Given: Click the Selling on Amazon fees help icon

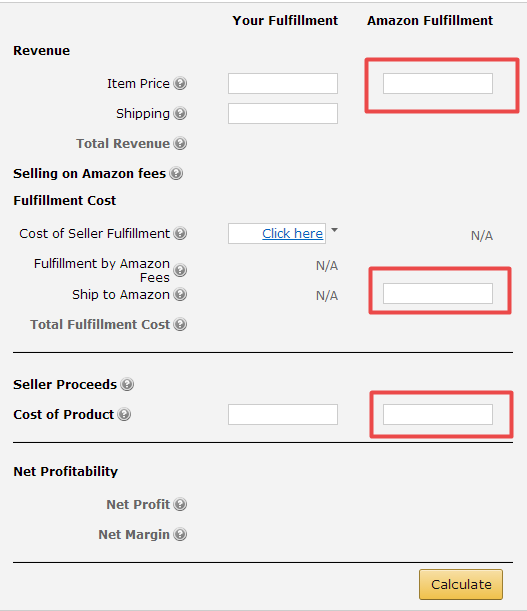Looking at the screenshot, I should [x=176, y=173].
